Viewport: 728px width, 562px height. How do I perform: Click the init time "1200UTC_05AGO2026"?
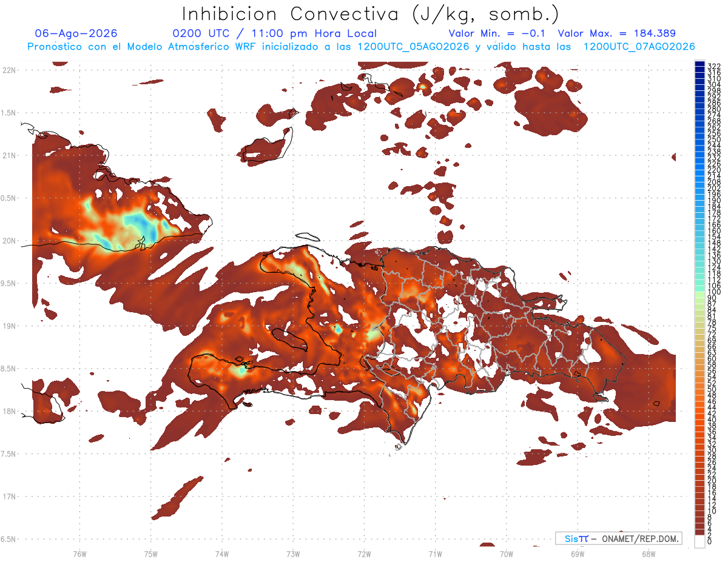coord(413,47)
